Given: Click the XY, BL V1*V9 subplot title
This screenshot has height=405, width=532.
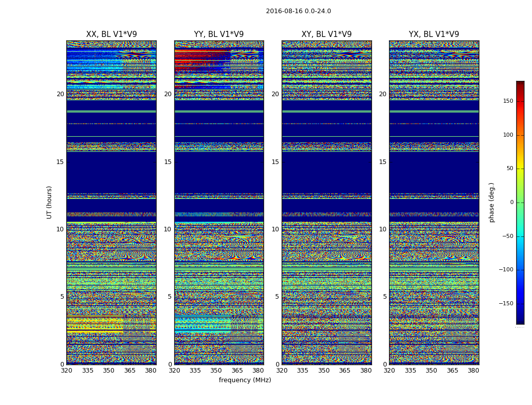Looking at the screenshot, I should click(326, 34).
